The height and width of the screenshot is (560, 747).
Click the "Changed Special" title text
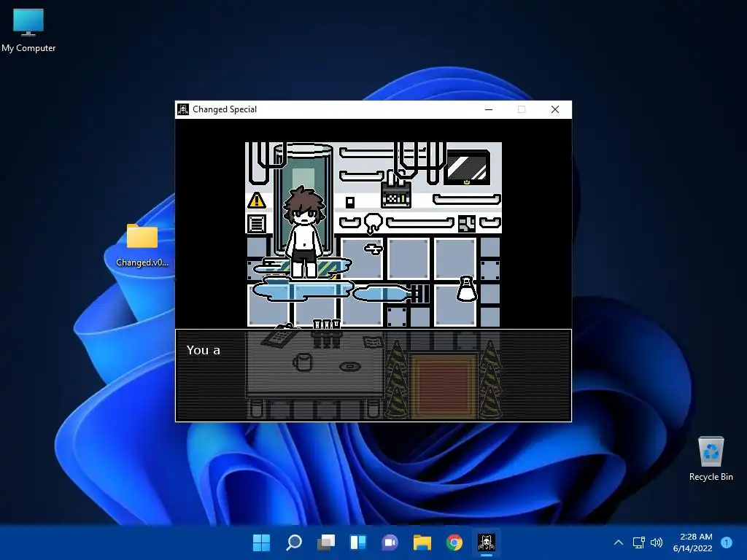[x=225, y=109]
